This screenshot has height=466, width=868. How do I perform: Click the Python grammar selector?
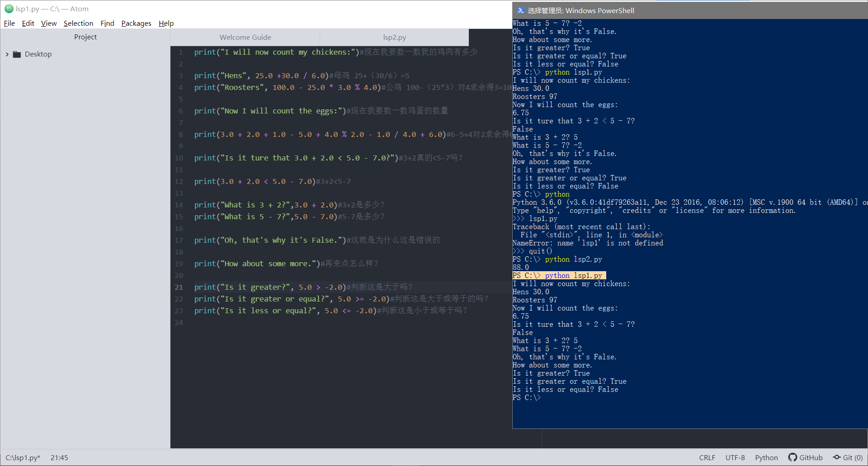766,457
